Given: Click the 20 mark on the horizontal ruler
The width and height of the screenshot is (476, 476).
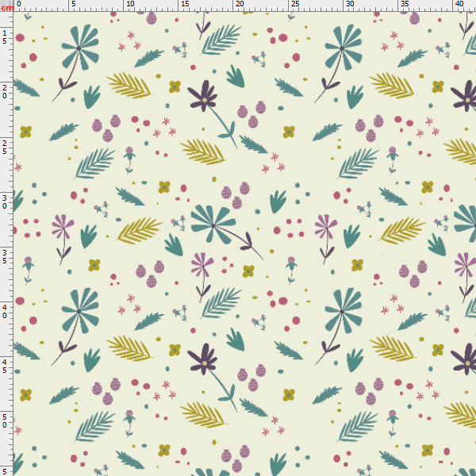Looking at the screenshot, I should click(240, 4).
